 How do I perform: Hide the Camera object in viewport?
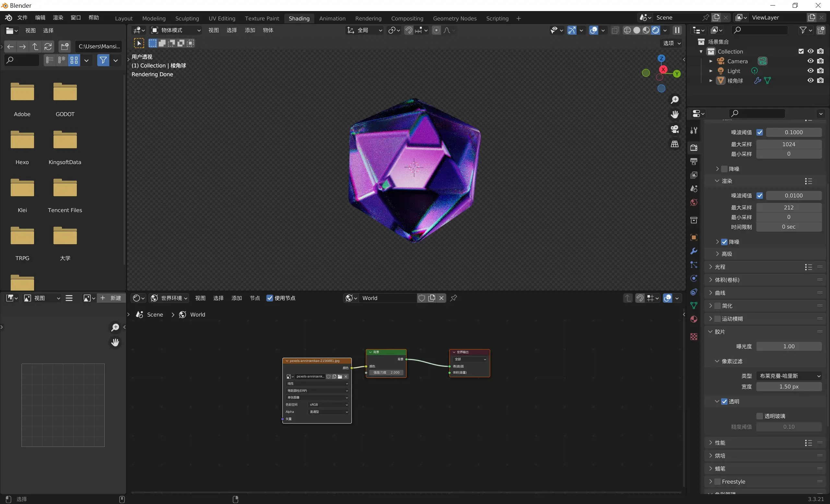pyautogui.click(x=811, y=61)
